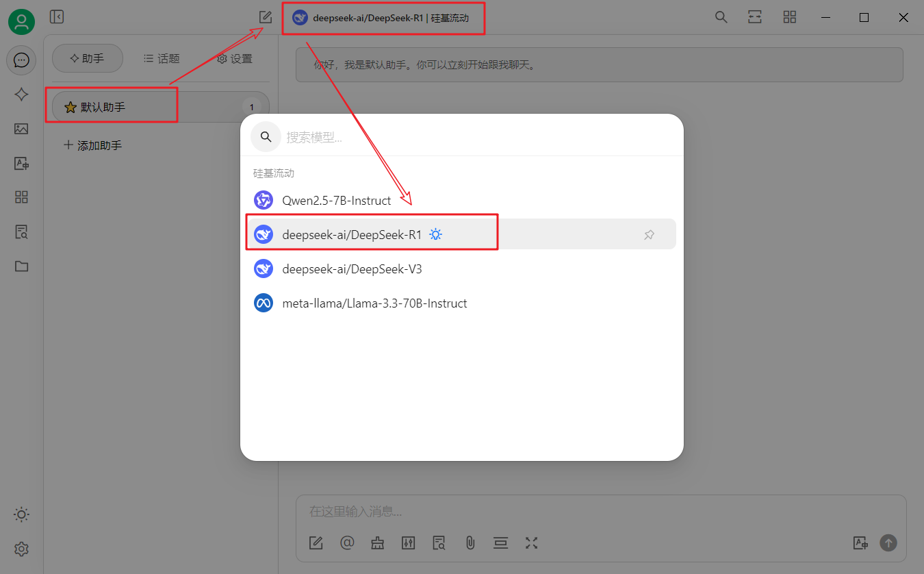
Task: Choose the deepseek-ai/DeepSeek-V3 model
Action: (462, 269)
